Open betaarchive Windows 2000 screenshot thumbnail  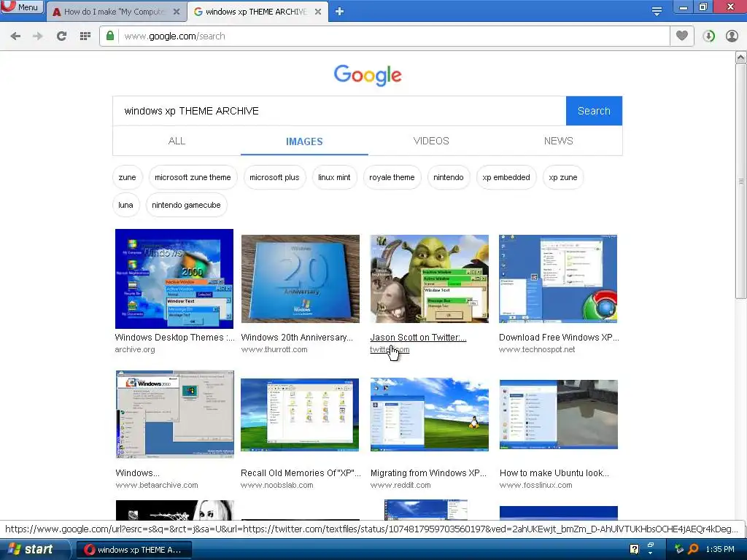pos(175,414)
